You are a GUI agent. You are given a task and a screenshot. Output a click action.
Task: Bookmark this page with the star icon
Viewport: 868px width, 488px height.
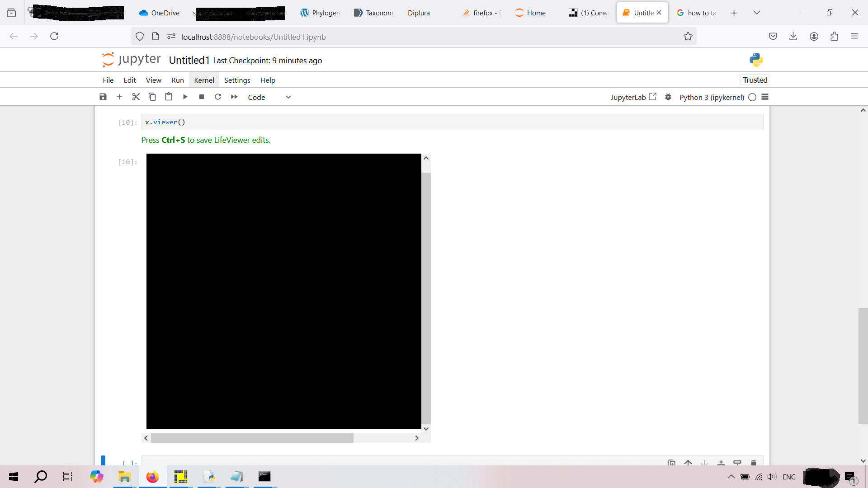point(688,37)
